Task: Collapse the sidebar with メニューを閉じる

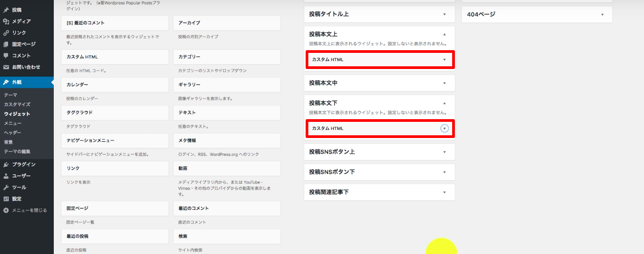Action: pos(25,210)
